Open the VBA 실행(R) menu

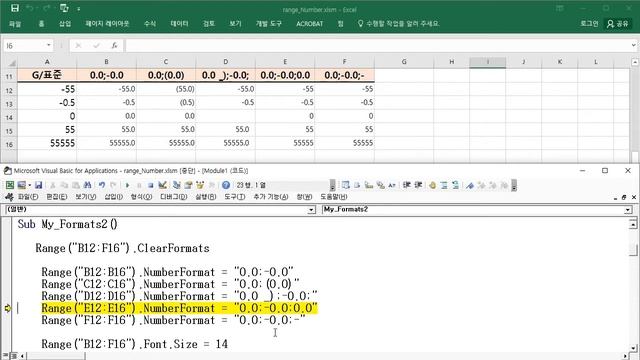pos(206,197)
